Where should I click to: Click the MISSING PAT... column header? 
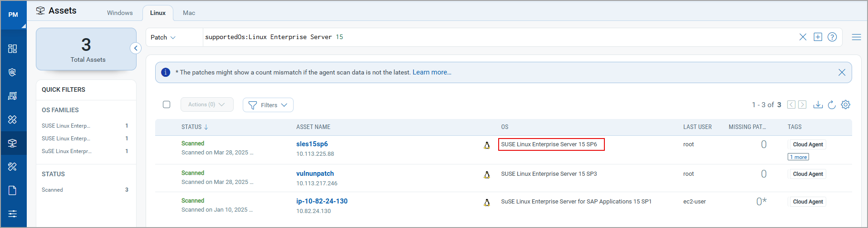(747, 127)
